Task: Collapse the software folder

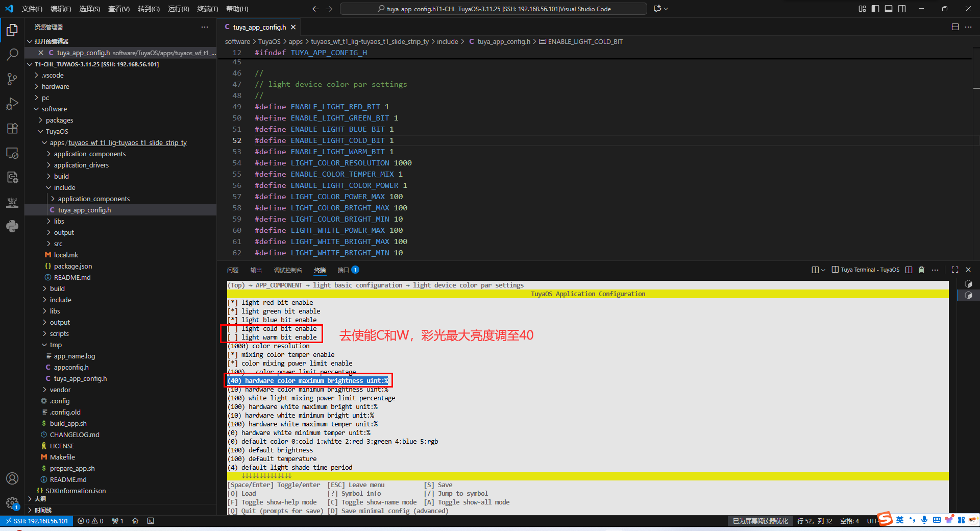Action: [x=54, y=109]
